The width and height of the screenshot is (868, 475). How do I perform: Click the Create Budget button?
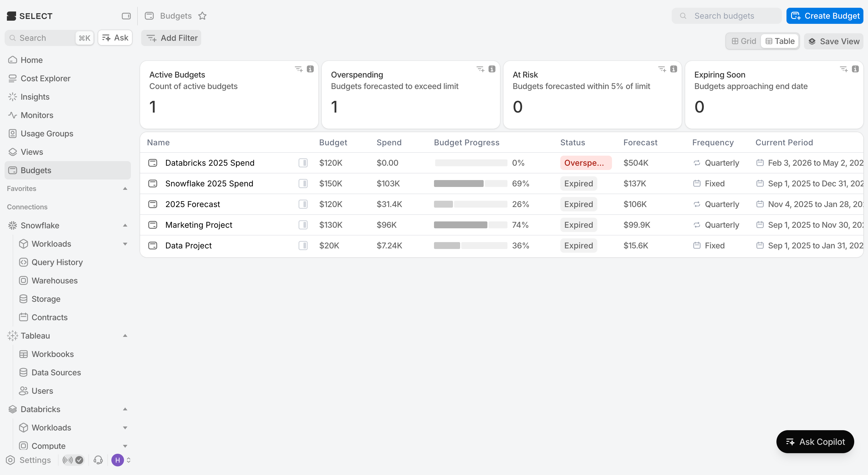click(x=825, y=16)
